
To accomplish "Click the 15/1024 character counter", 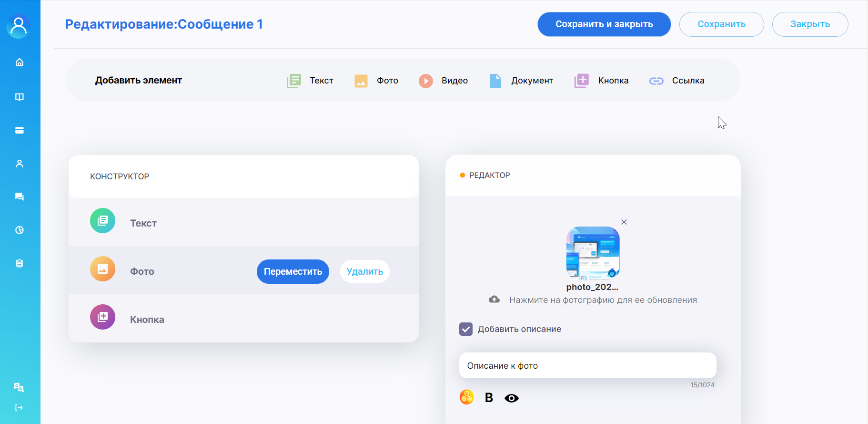I will point(703,385).
